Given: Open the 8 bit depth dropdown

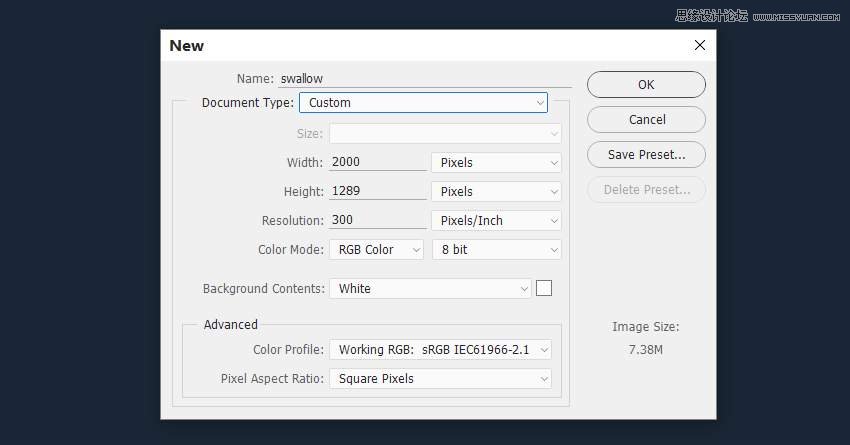Looking at the screenshot, I should pyautogui.click(x=496, y=249).
